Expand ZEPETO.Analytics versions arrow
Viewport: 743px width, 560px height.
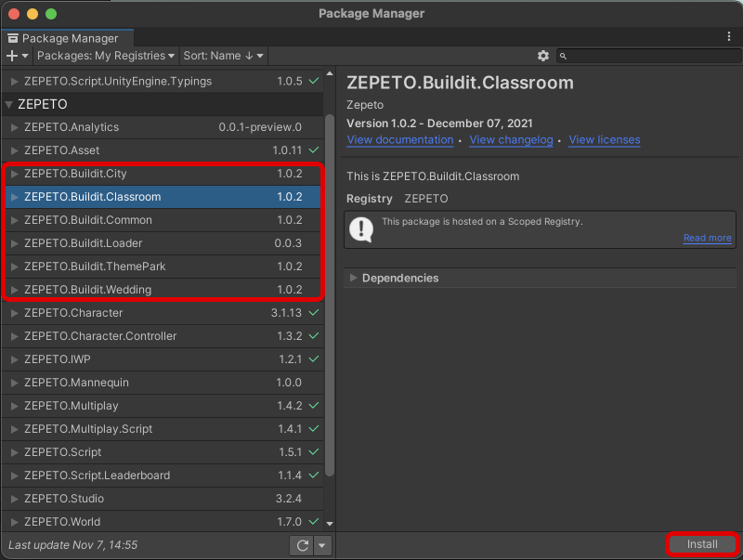click(x=14, y=127)
